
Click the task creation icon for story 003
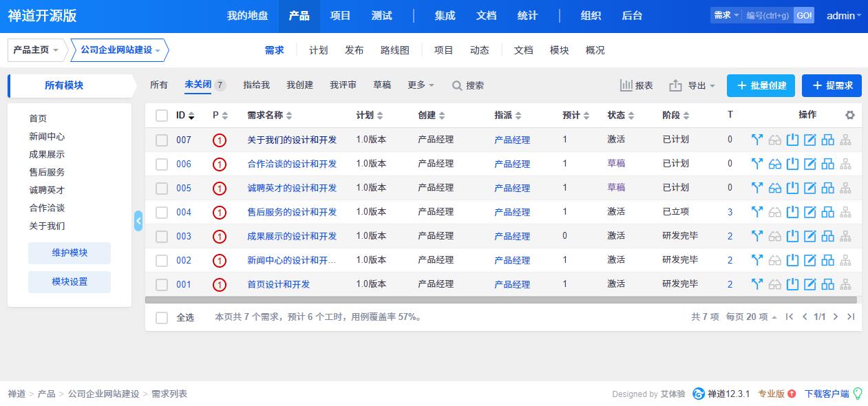coord(792,236)
